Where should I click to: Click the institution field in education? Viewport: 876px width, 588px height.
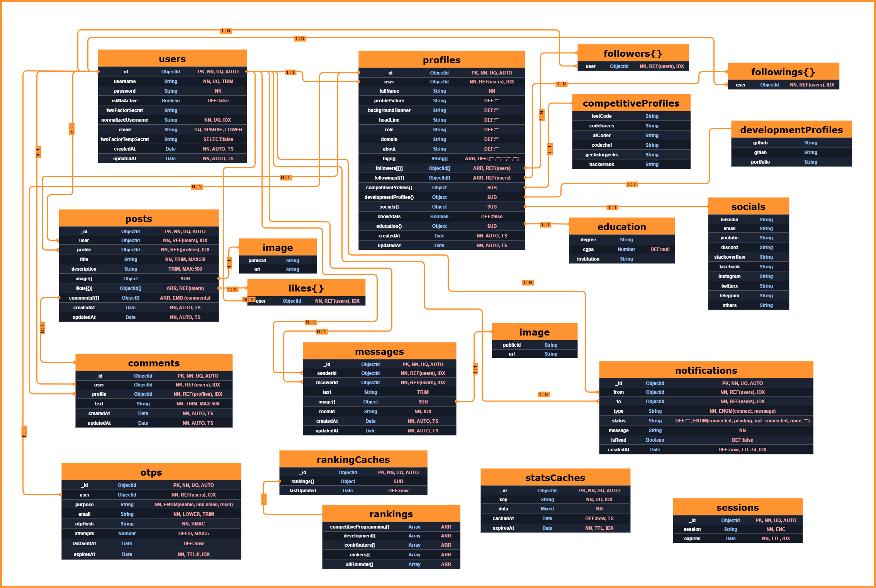[x=621, y=259]
